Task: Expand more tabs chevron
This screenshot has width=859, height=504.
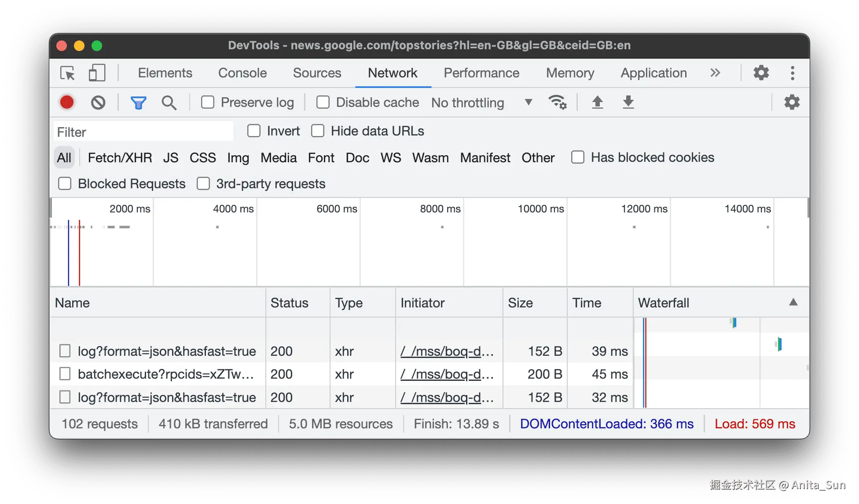Action: tap(715, 73)
